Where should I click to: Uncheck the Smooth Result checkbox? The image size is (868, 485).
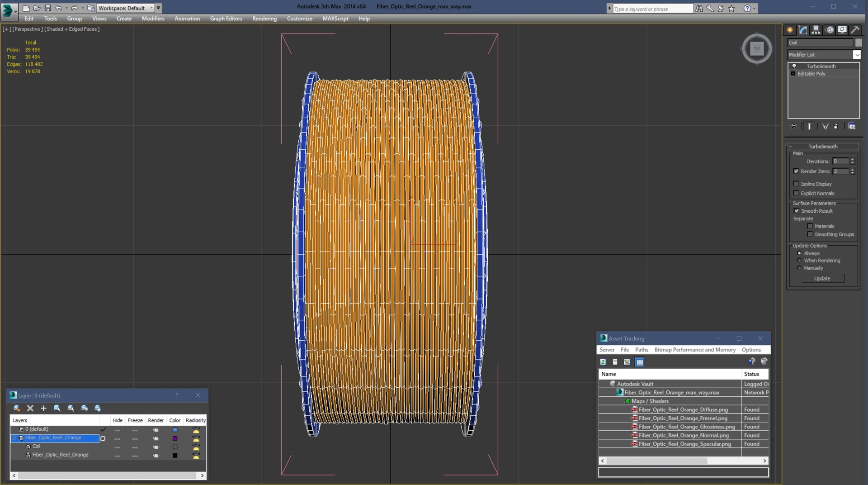click(797, 211)
